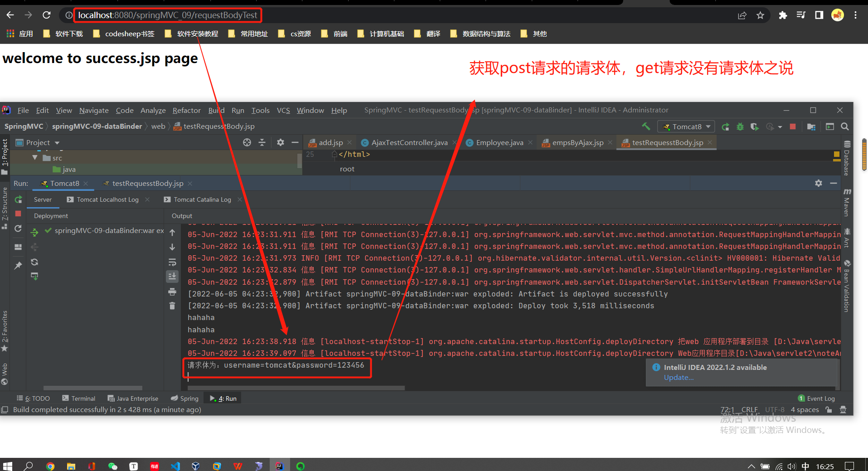Viewport: 868px width, 471px height.
Task: Open the File menu in IntelliJ
Action: pyautogui.click(x=23, y=110)
